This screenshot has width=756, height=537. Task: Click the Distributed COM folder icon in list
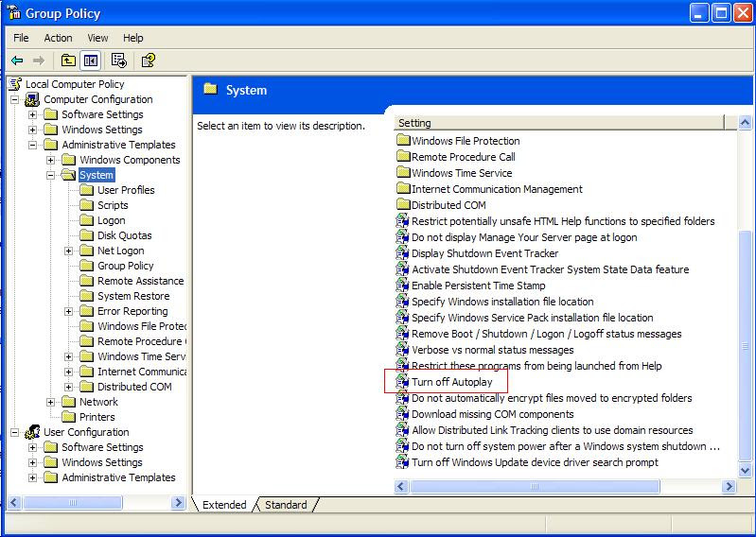402,205
